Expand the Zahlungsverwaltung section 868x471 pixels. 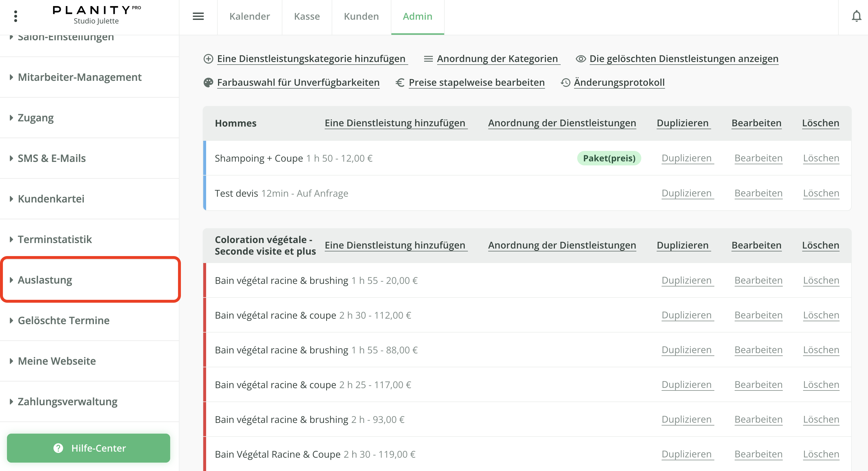pyautogui.click(x=67, y=401)
